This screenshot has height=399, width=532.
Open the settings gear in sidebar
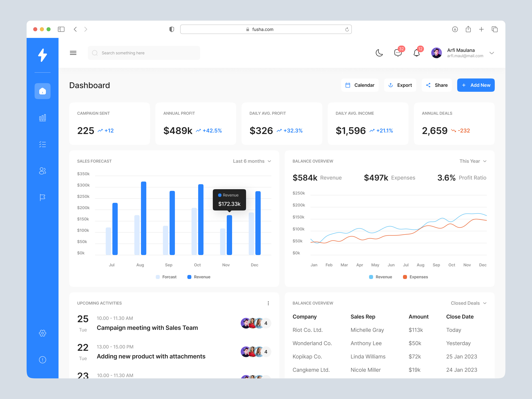point(42,333)
